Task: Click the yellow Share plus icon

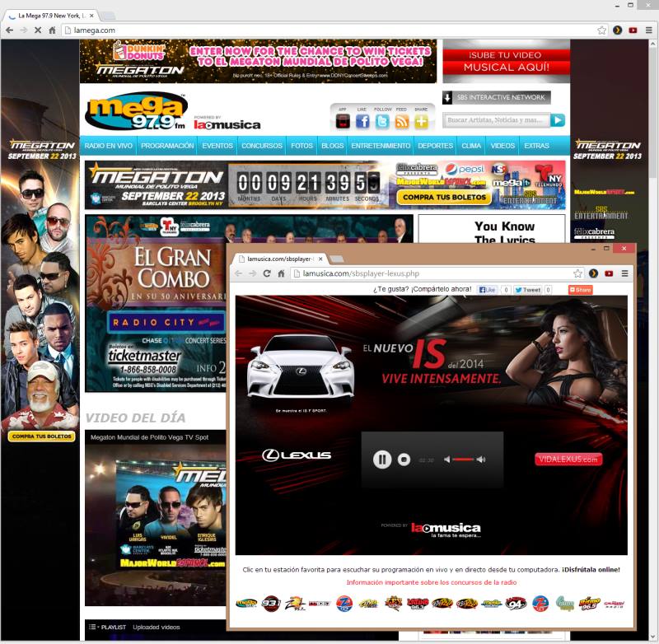Action: pos(422,122)
